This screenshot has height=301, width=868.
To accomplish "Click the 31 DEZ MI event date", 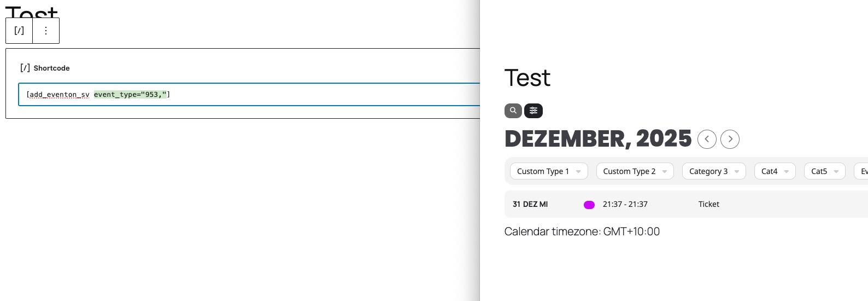I will (530, 204).
